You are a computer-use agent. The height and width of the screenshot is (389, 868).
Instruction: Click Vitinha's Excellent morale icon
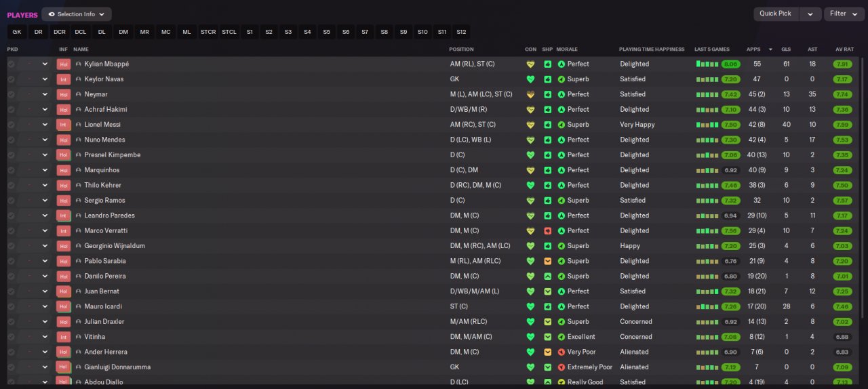(x=561, y=337)
